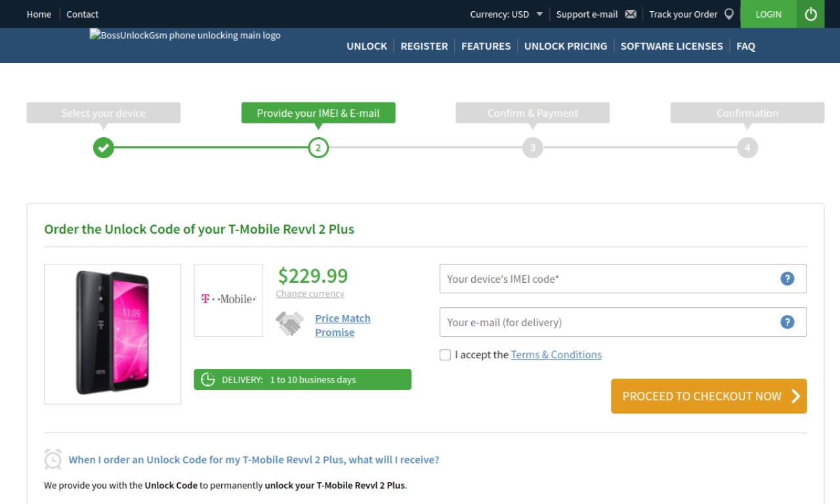
Task: Click the e-mail field help question mark icon
Action: click(787, 322)
